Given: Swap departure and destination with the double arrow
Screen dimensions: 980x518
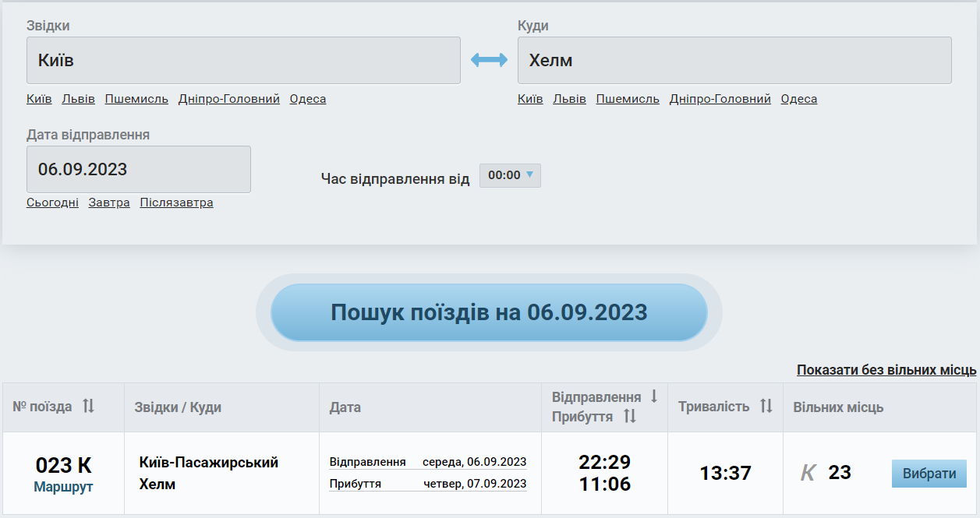Looking at the screenshot, I should click(x=489, y=60).
